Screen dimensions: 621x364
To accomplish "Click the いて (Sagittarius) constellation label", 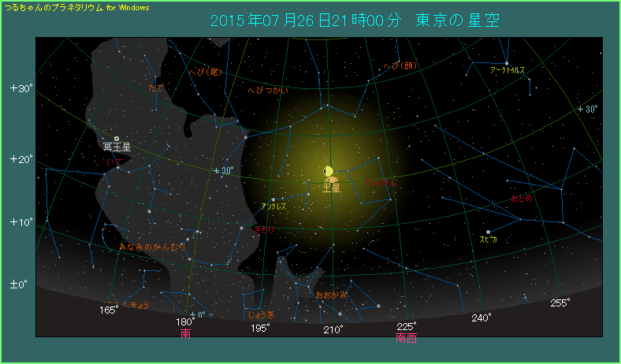I will (x=113, y=162).
